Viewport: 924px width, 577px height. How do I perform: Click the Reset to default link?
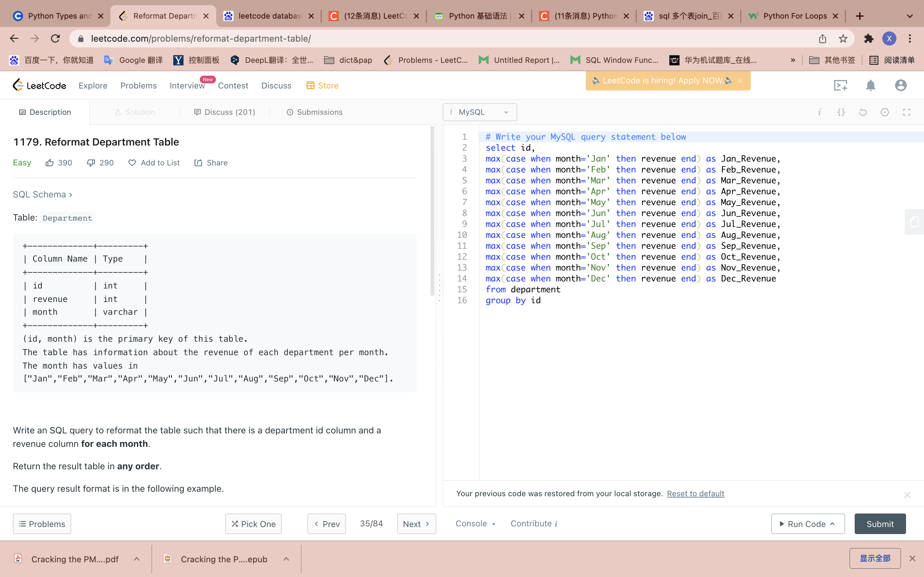(695, 493)
